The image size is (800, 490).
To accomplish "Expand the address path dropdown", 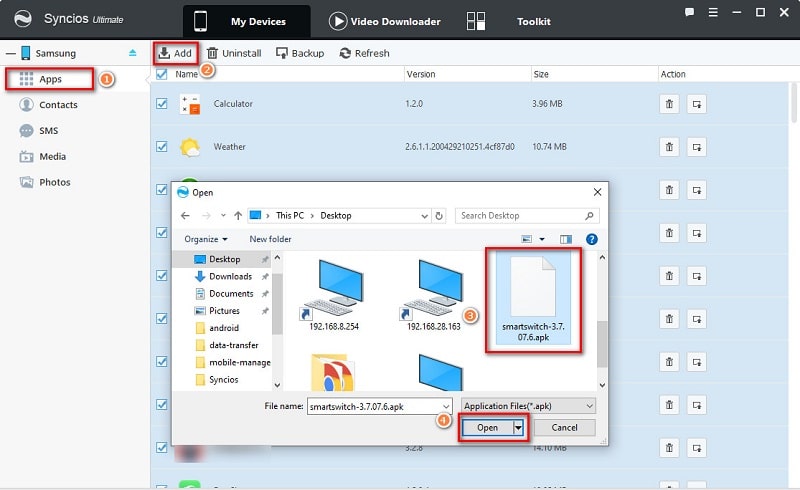I will (x=424, y=216).
